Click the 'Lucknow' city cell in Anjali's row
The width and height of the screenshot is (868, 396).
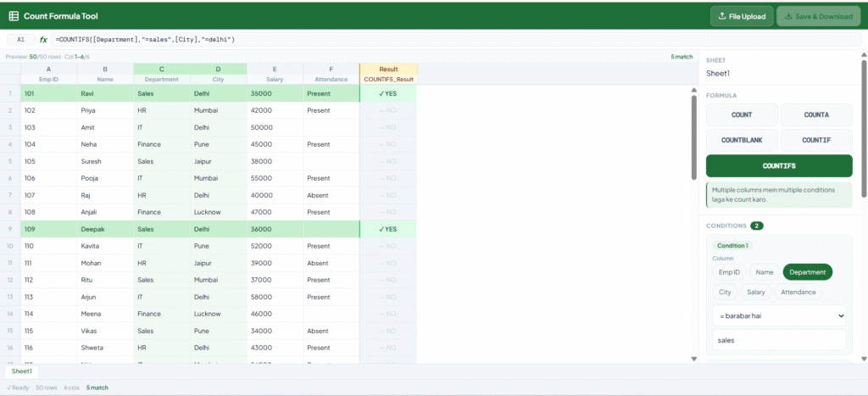pyautogui.click(x=218, y=212)
